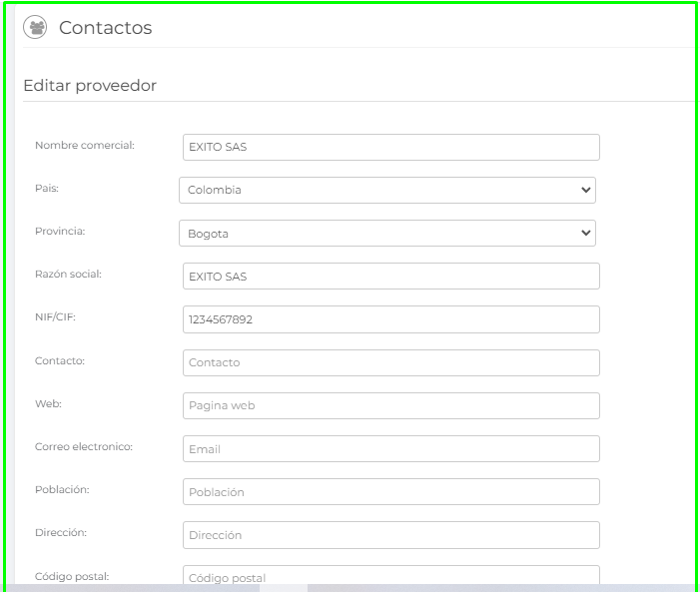Click the Pagina web input field
Screen dimensions: 700x592
point(390,405)
